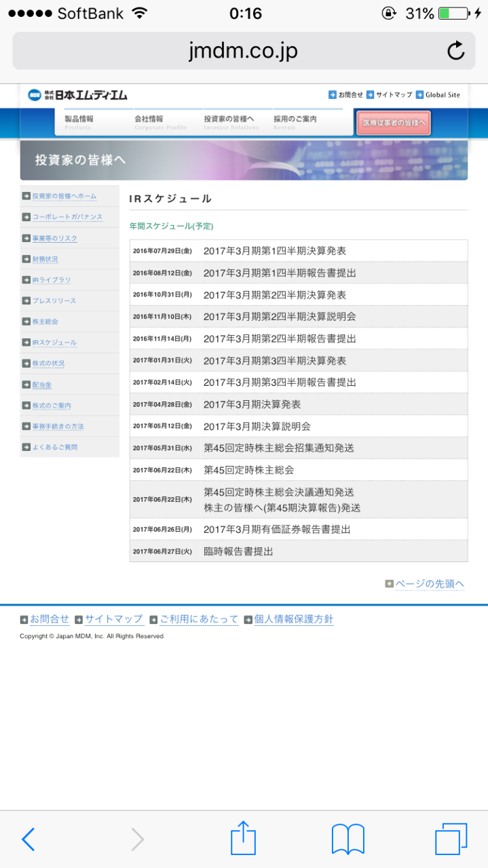
Task: Select the IRライブラリ sidebar link
Action: (x=52, y=280)
